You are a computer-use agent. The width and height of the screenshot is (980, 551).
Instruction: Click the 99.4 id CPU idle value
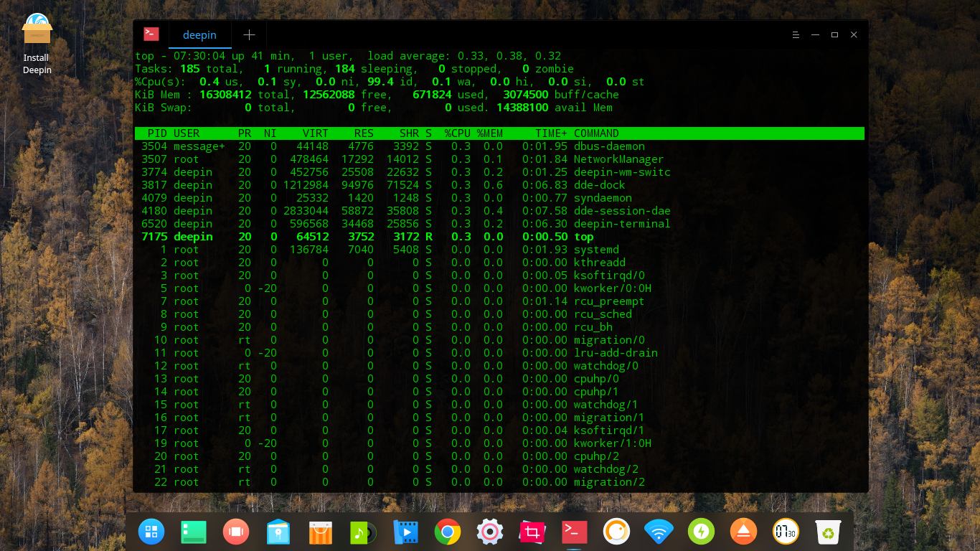tap(389, 82)
